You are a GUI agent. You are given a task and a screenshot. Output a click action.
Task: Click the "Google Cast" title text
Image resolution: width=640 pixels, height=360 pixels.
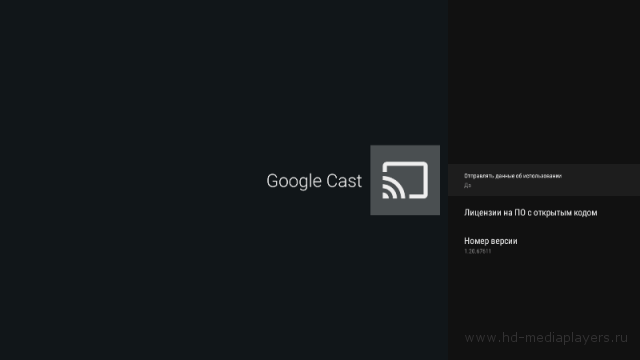pyautogui.click(x=314, y=181)
